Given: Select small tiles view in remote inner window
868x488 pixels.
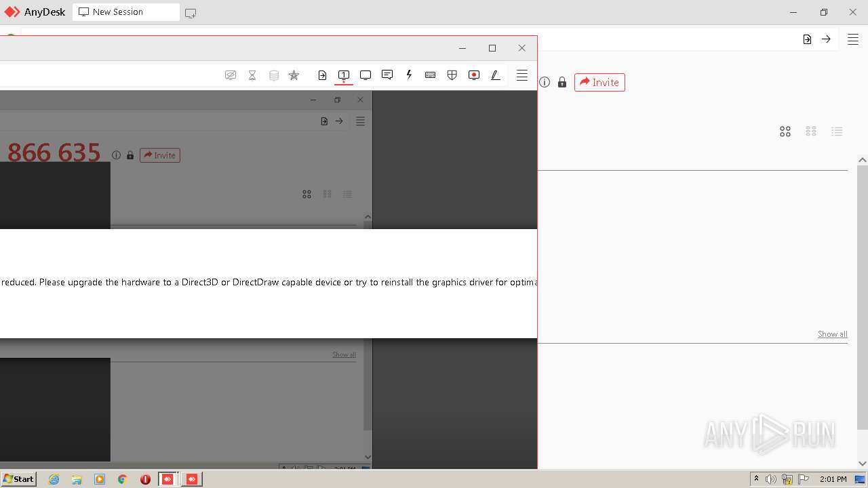Looking at the screenshot, I should [x=327, y=194].
